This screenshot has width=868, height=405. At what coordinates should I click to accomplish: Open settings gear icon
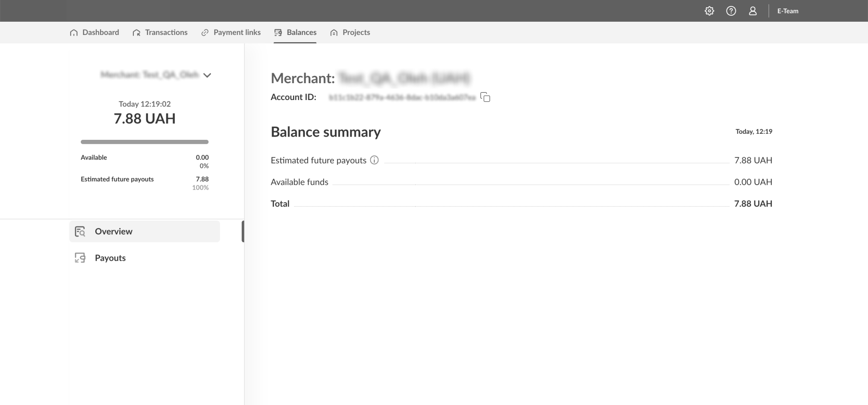[x=709, y=11]
